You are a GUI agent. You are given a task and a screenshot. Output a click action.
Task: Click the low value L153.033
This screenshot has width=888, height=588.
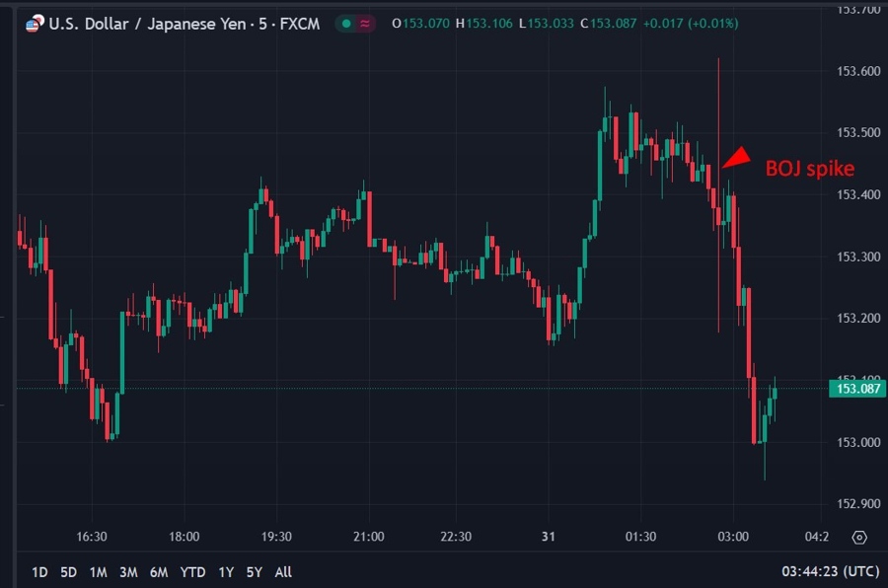(547, 24)
